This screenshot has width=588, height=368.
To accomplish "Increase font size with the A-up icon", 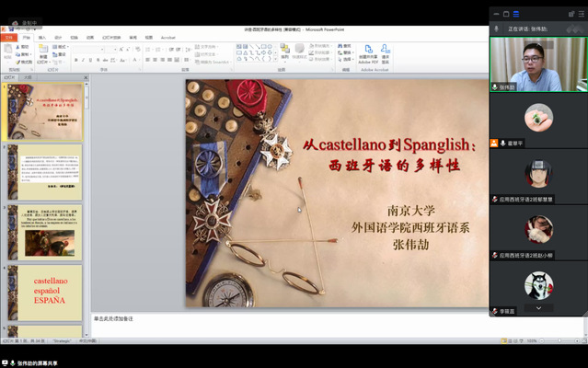I will point(121,50).
